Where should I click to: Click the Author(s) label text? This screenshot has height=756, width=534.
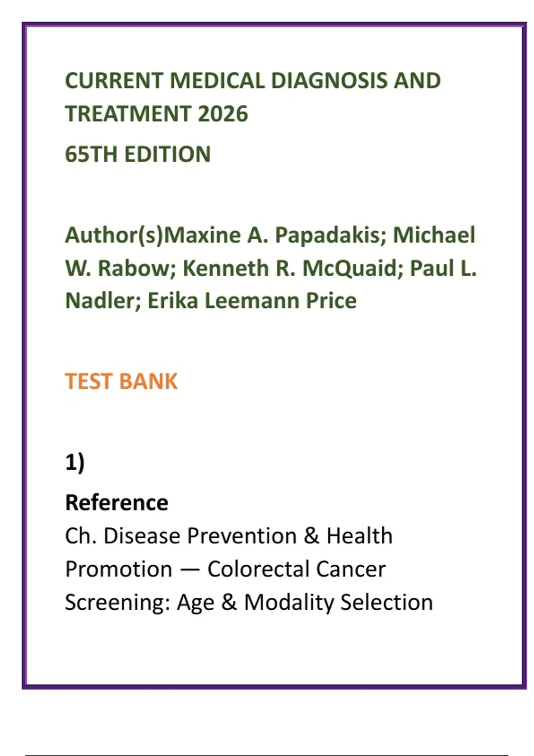114,235
